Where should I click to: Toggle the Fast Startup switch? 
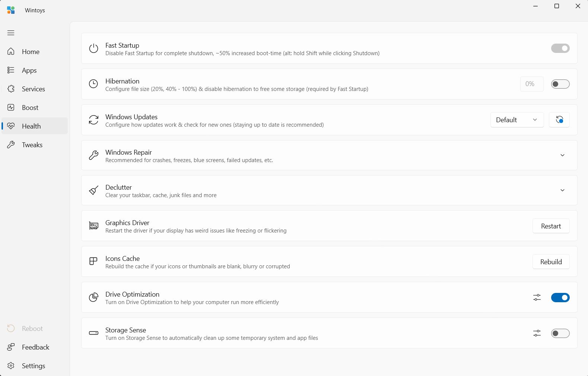560,48
